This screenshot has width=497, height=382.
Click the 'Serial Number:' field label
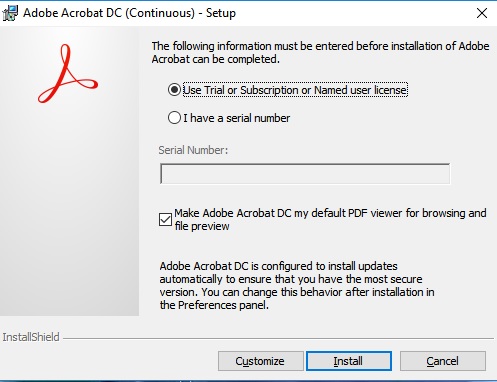(x=193, y=150)
